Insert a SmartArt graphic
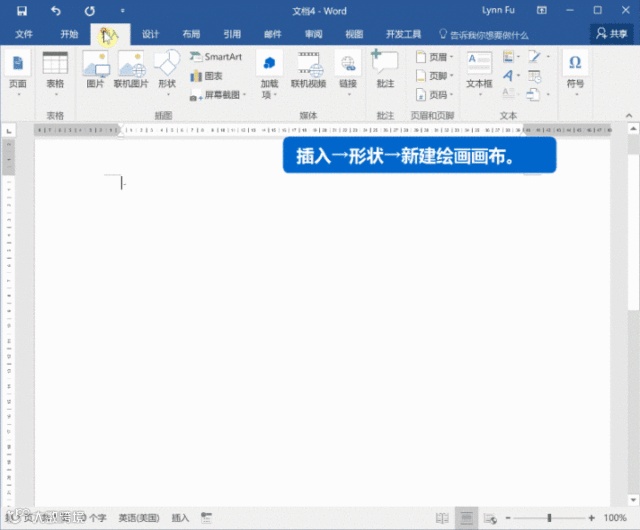The width and height of the screenshot is (640, 530). [216, 57]
